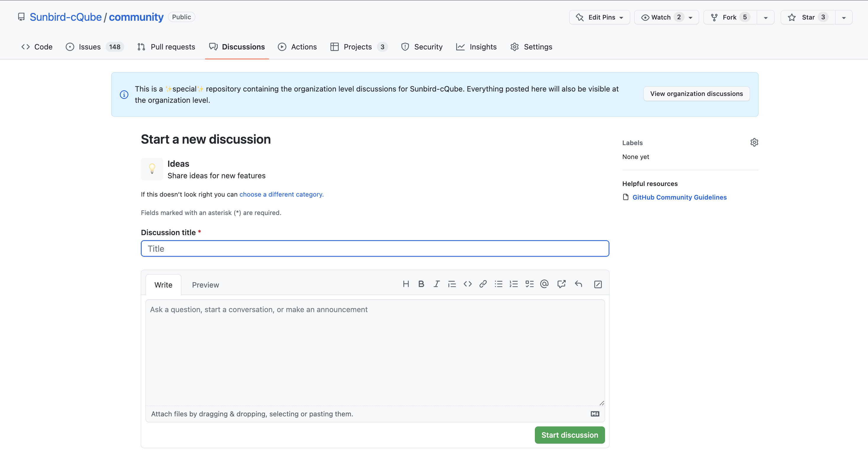
Task: Open Labels settings gear
Action: pos(754,142)
